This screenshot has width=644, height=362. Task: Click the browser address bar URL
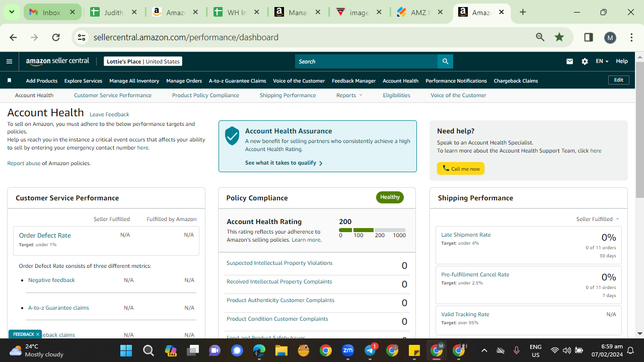186,37
